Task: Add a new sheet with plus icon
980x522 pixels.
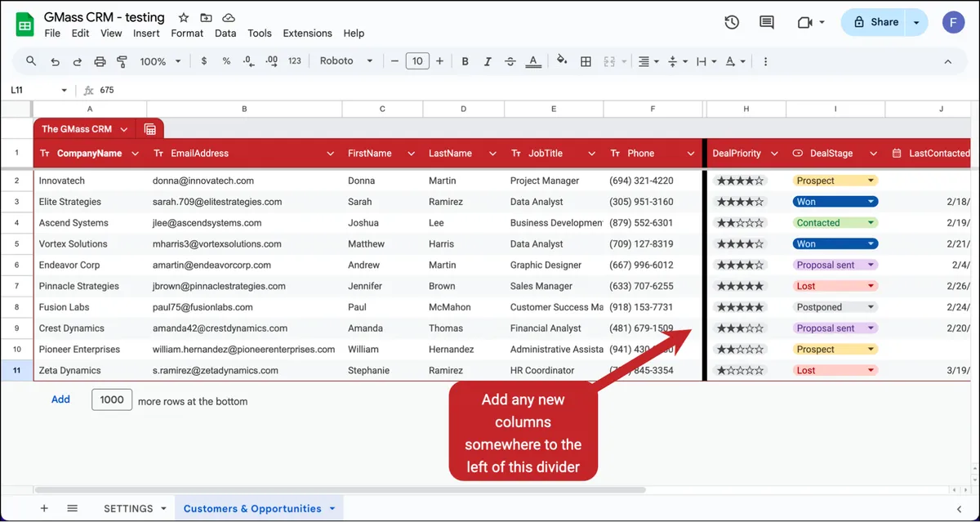Action: tap(44, 508)
